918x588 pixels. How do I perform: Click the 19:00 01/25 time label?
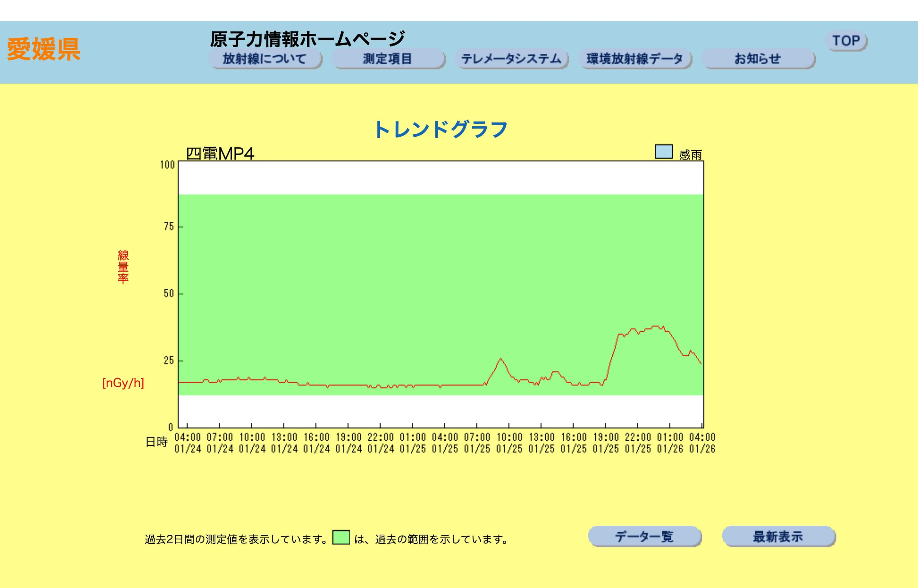pyautogui.click(x=606, y=443)
